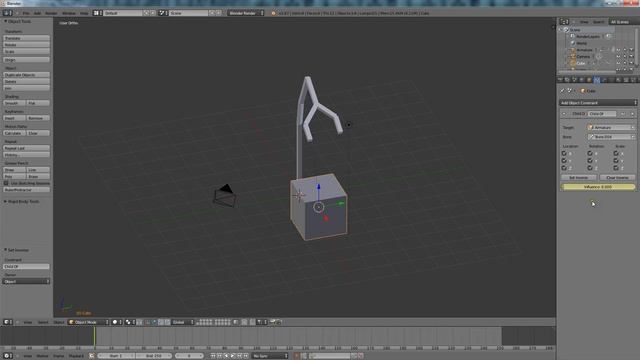Open the Help menu
This screenshot has height=360, width=640.
pos(84,13)
